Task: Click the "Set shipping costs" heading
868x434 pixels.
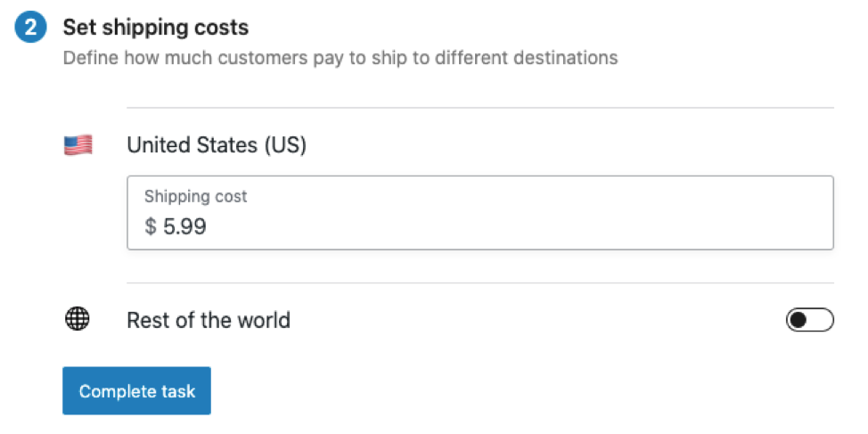Action: coord(155,28)
